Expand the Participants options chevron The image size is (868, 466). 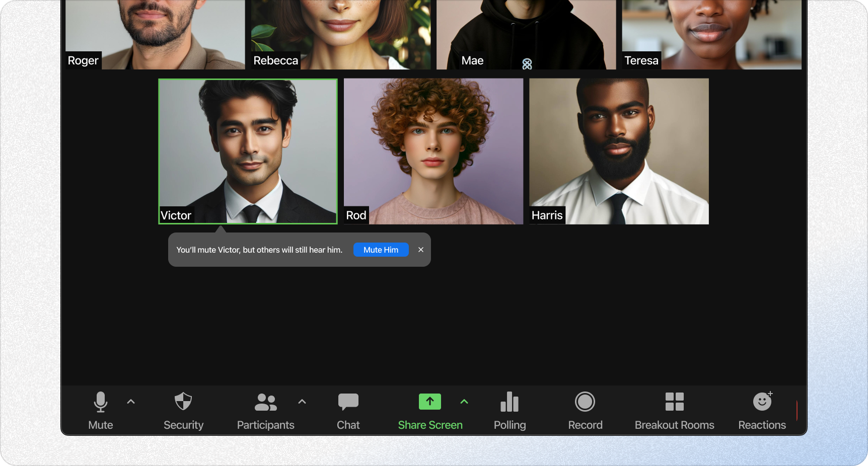(302, 402)
